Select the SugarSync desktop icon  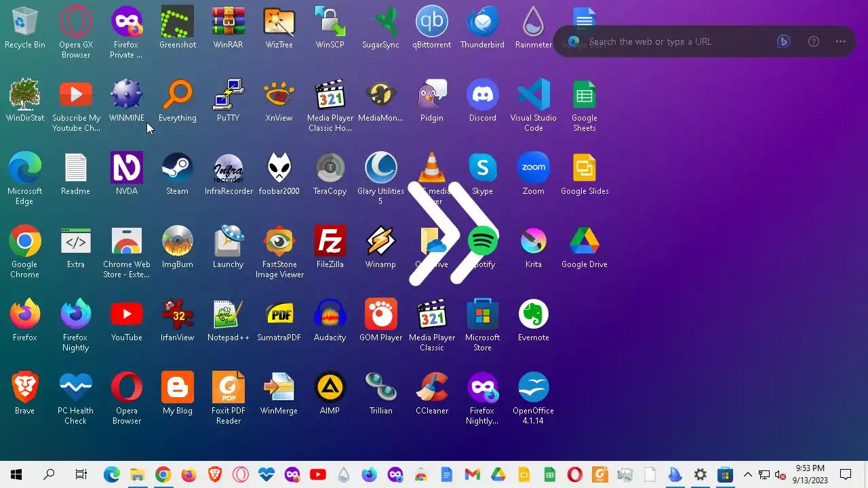click(381, 28)
